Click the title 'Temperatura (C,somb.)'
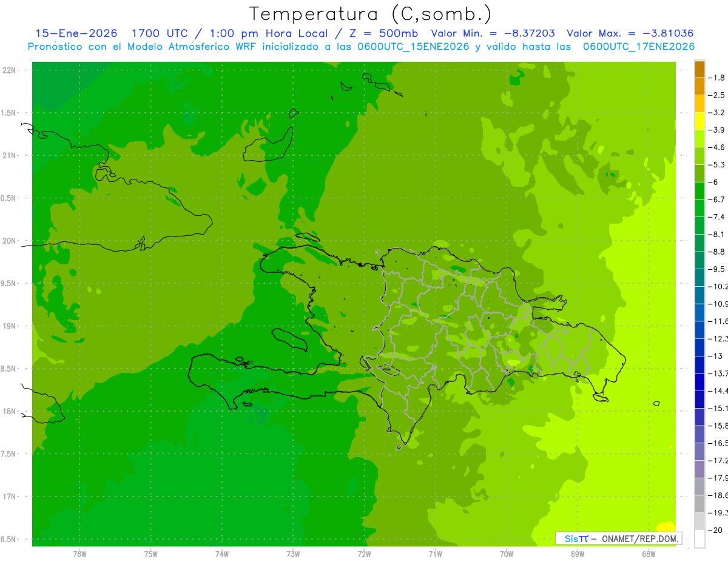This screenshot has height=562, width=728. pos(370,15)
